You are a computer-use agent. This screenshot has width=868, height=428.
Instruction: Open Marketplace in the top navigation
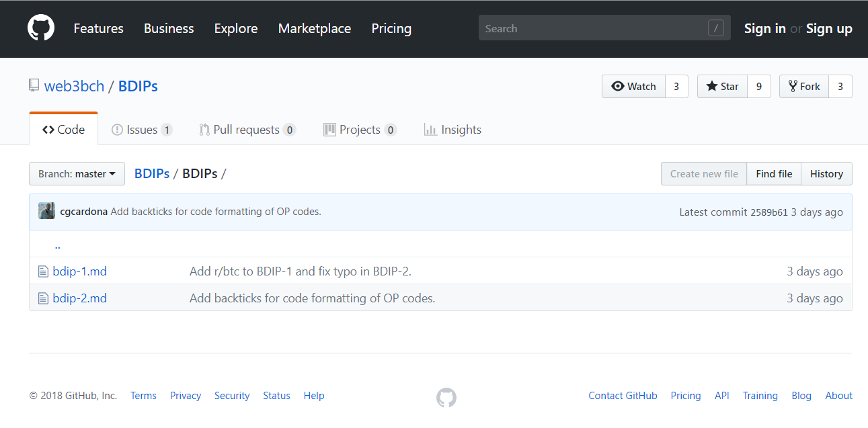tap(315, 28)
